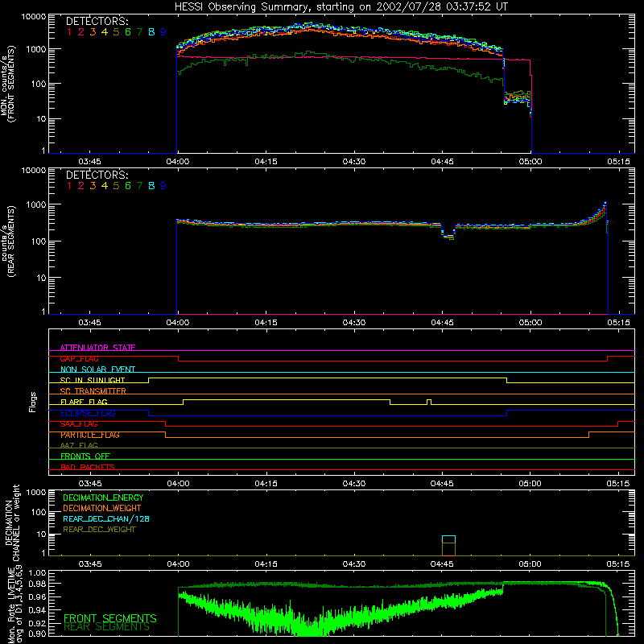
Task: Select red detector 1 in rear segments legend
Action: [69, 186]
